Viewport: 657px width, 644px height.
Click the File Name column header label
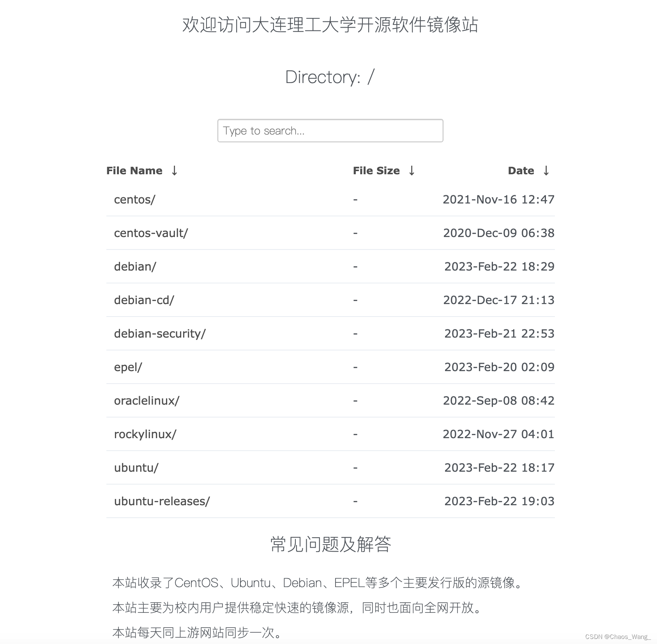tap(134, 170)
